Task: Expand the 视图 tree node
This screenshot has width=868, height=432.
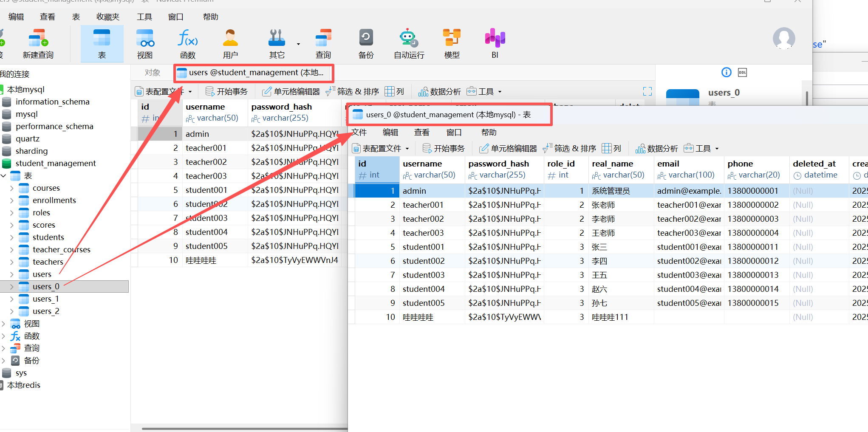Action: (4, 323)
